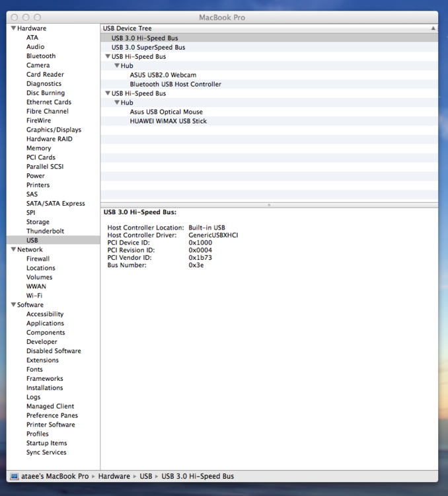
Task: Click USB Device Tree column header
Action: tap(270, 28)
